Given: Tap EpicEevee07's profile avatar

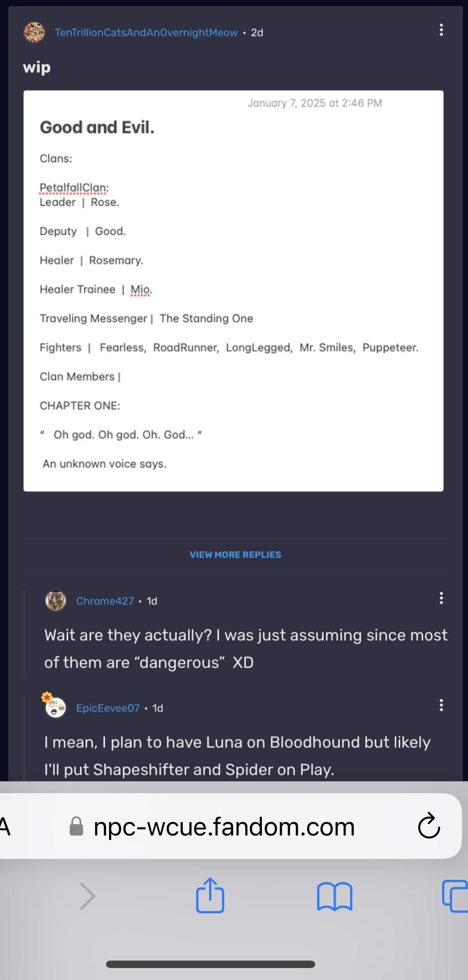Looking at the screenshot, I should point(55,707).
